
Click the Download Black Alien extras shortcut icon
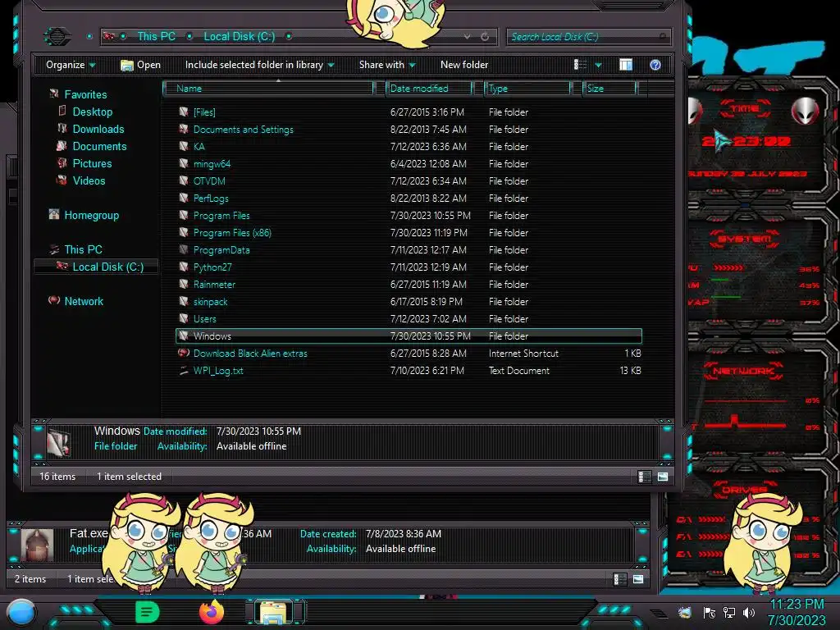point(184,353)
